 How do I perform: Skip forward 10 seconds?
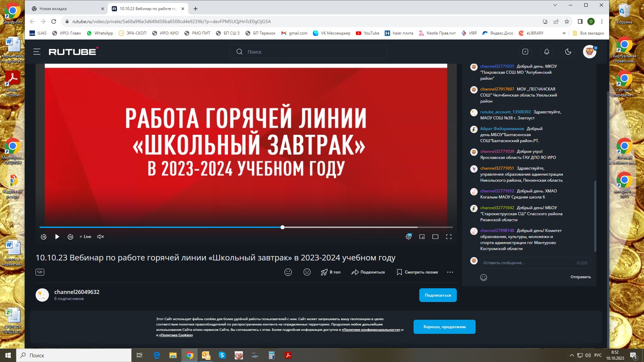point(70,237)
